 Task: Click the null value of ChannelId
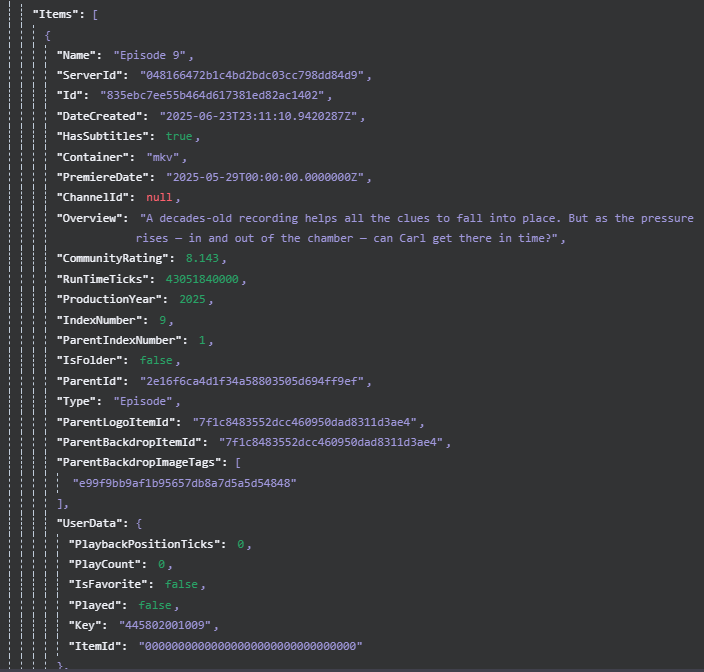pos(158,197)
